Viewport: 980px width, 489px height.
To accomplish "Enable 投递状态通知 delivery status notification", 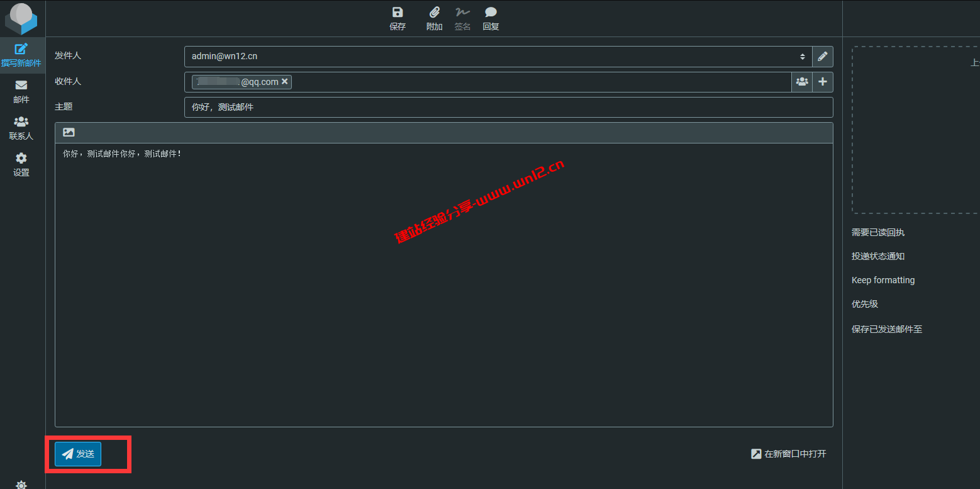I will click(x=877, y=256).
